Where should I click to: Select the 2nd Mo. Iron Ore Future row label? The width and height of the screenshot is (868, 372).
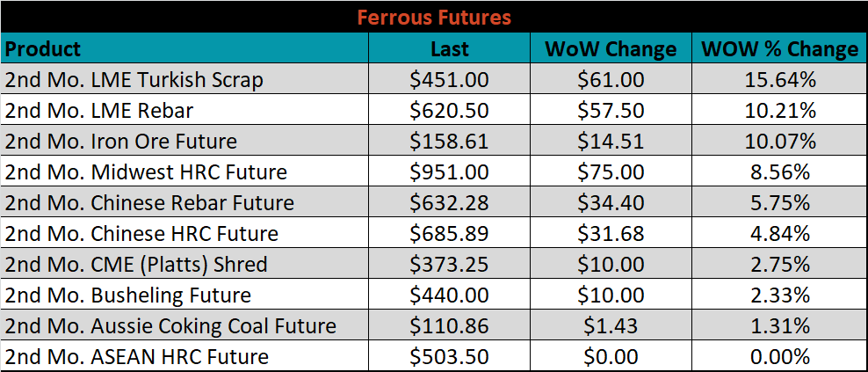coord(184,140)
